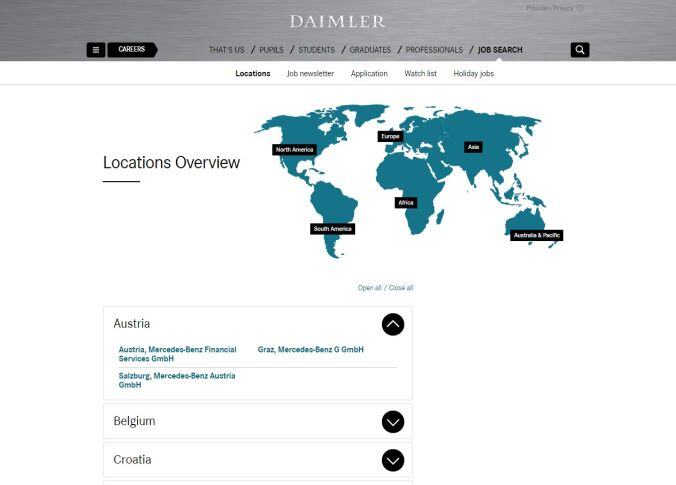
Task: Open the Job Search menu item
Action: 500,50
